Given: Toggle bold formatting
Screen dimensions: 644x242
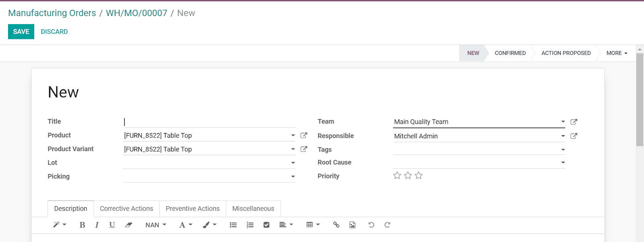Looking at the screenshot, I should click(82, 225).
